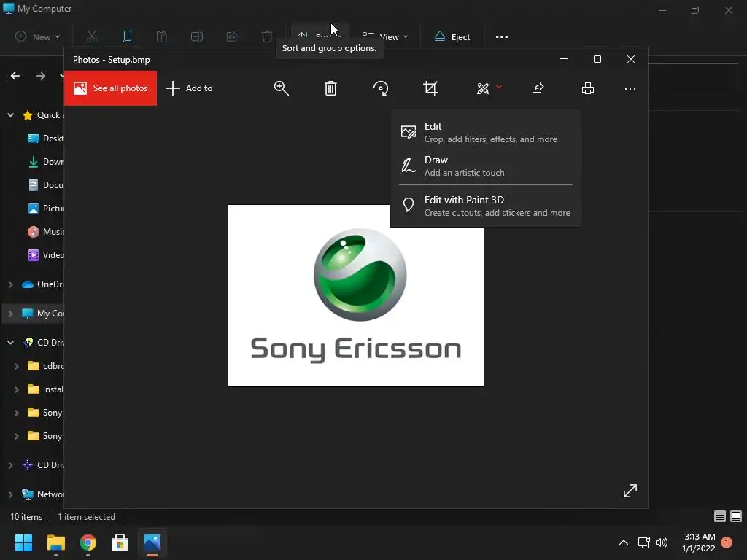This screenshot has width=747, height=560.
Task: Select the Crop tool in Photos toolbar
Action: click(x=430, y=88)
